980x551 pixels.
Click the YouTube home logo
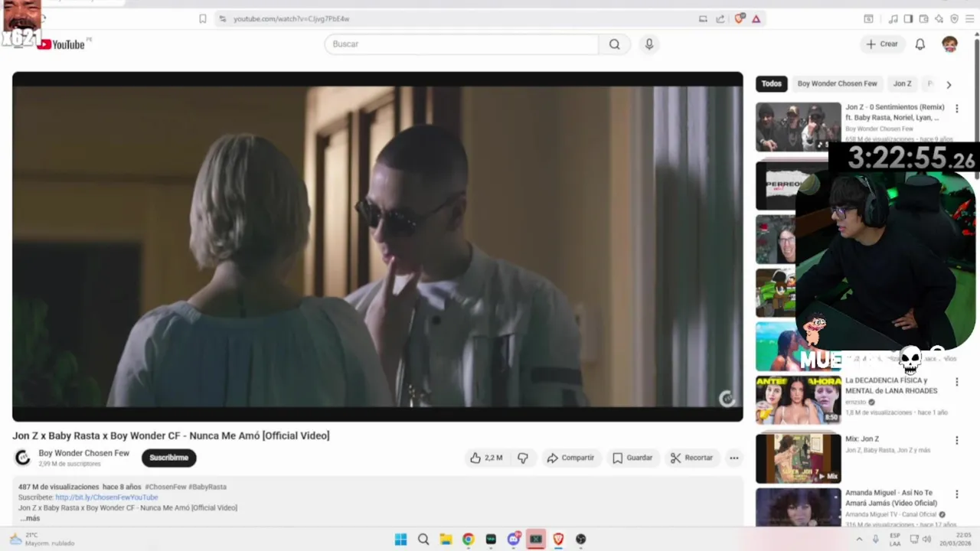[61, 44]
